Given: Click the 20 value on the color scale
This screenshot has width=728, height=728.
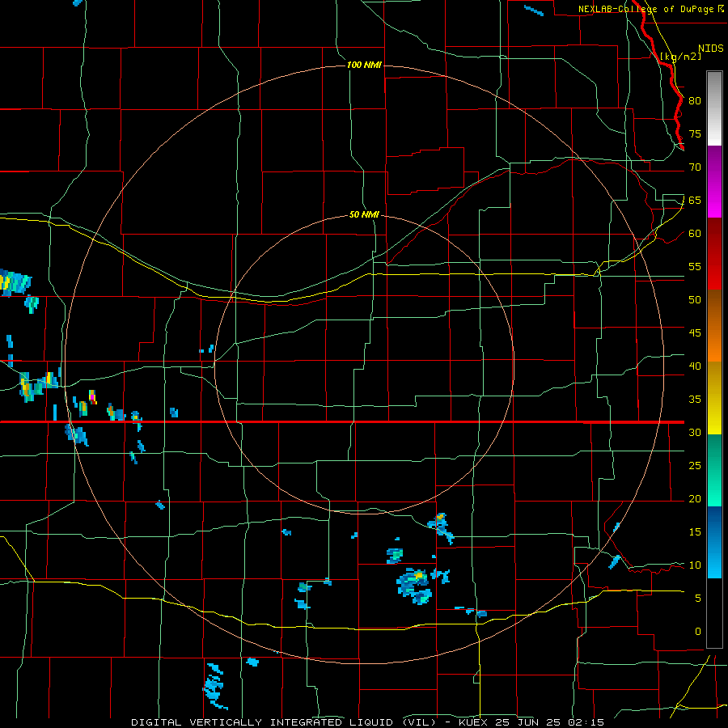Looking at the screenshot, I should pyautogui.click(x=695, y=499).
